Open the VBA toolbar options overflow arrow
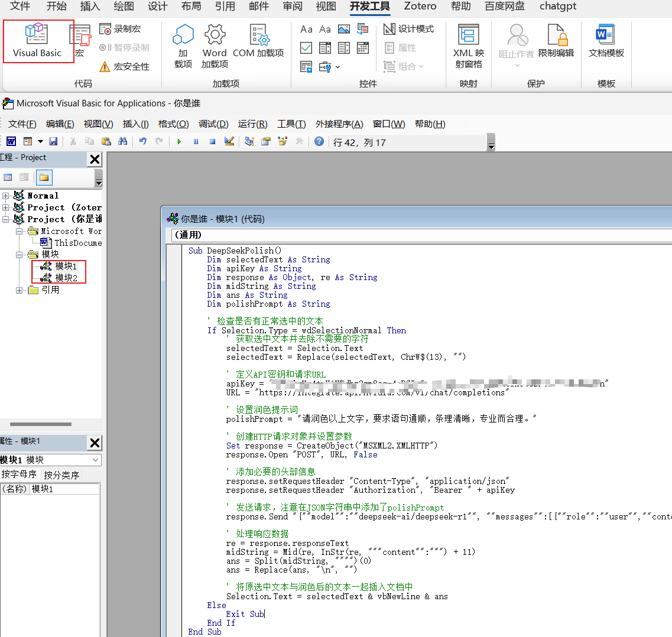Image resolution: width=672 pixels, height=637 pixels. (x=491, y=142)
